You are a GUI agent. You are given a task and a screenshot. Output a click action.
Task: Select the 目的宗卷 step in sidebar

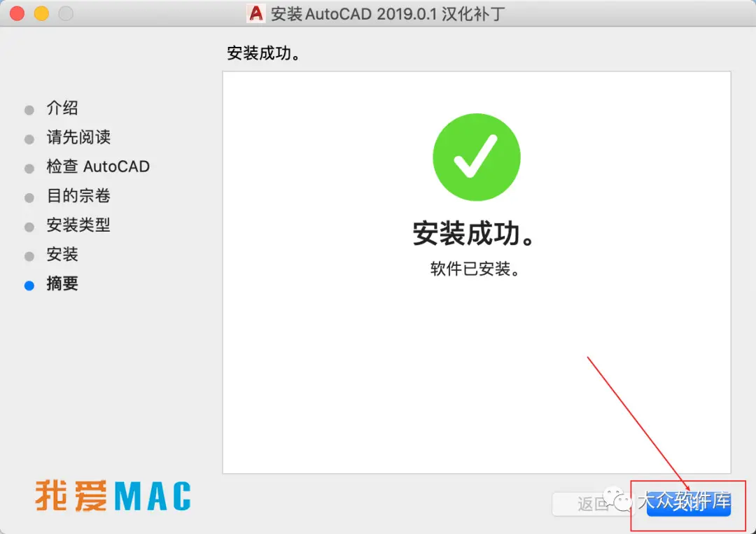[78, 196]
